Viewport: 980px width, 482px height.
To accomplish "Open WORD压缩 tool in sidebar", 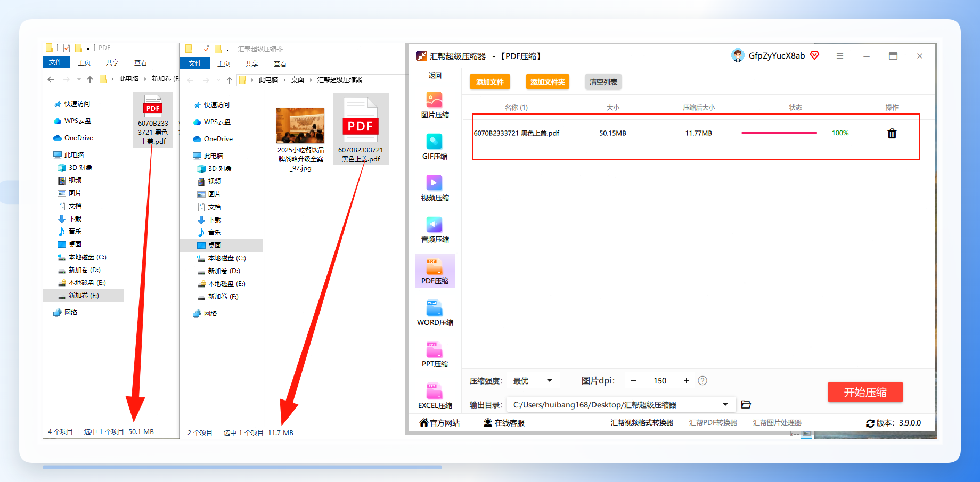I will tap(435, 313).
